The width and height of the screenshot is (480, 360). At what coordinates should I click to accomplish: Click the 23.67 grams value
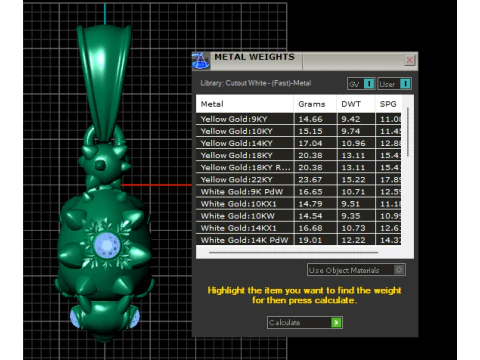310,180
